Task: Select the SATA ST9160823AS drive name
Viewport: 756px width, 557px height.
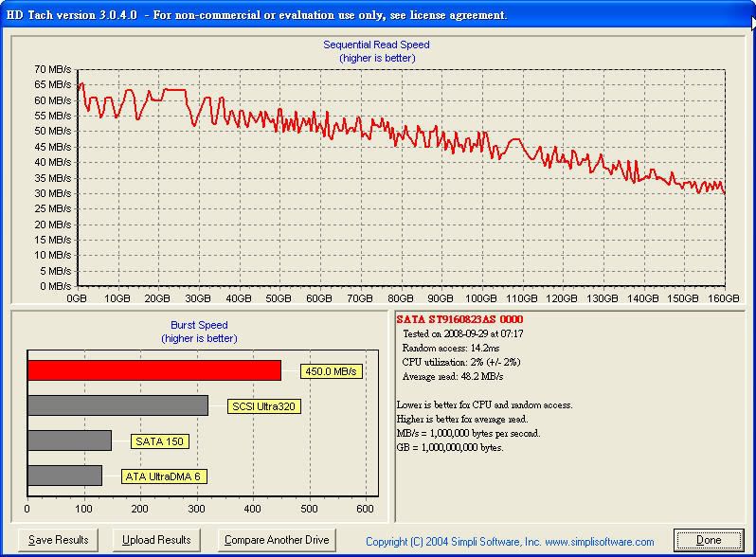Action: (459, 320)
